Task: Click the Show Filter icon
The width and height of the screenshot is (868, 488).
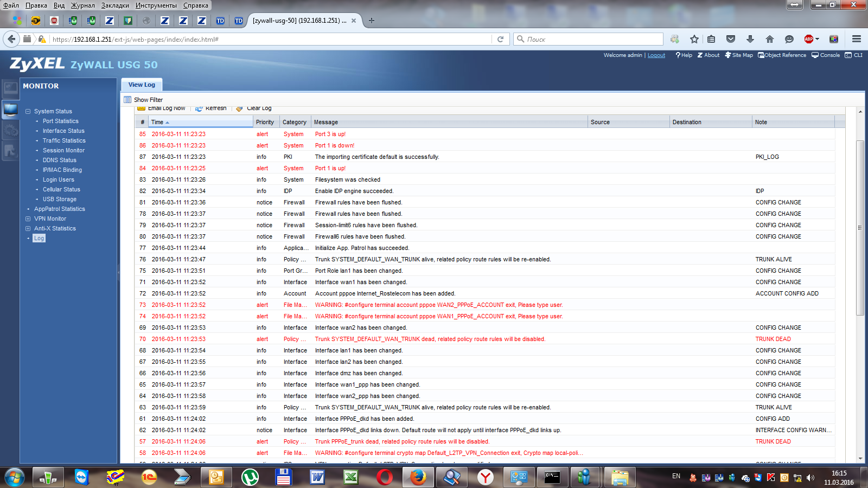Action: click(x=127, y=100)
